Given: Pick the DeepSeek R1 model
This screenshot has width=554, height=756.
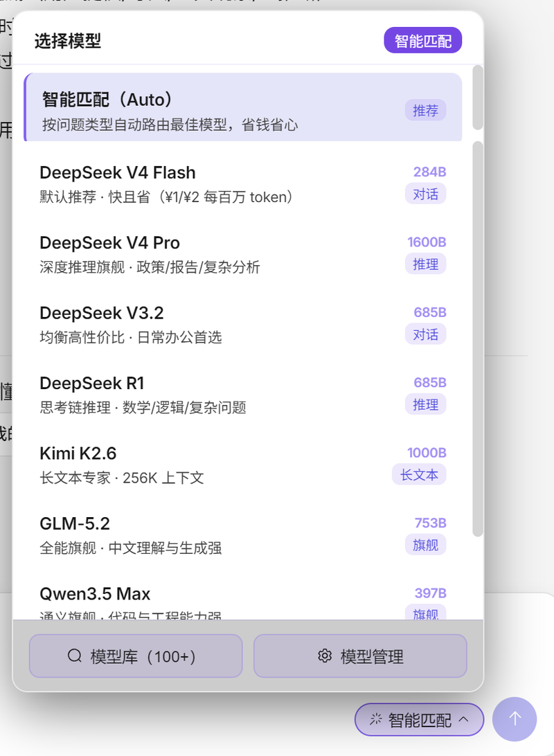Looking at the screenshot, I should 243,395.
